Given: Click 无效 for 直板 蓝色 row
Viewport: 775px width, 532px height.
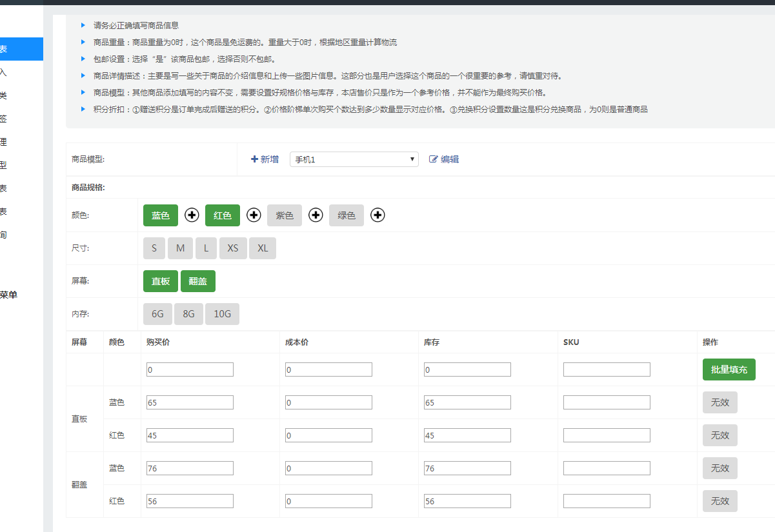Looking at the screenshot, I should click(x=720, y=402).
